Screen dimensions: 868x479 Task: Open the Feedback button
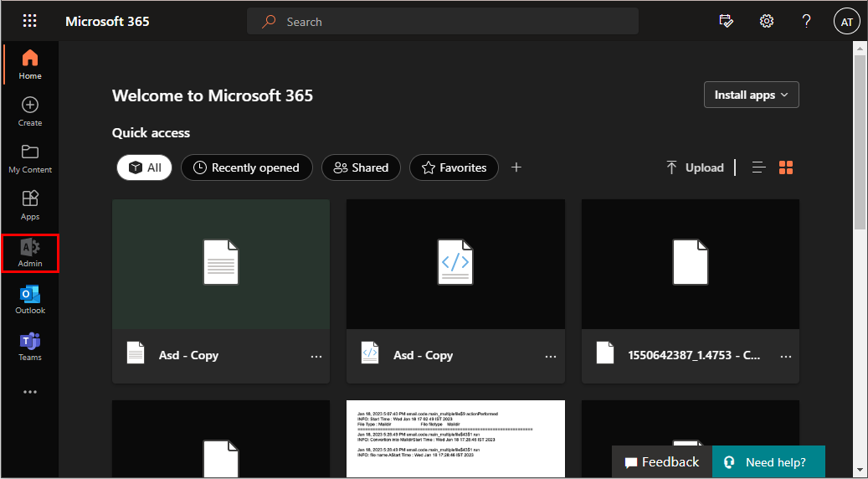tap(662, 462)
